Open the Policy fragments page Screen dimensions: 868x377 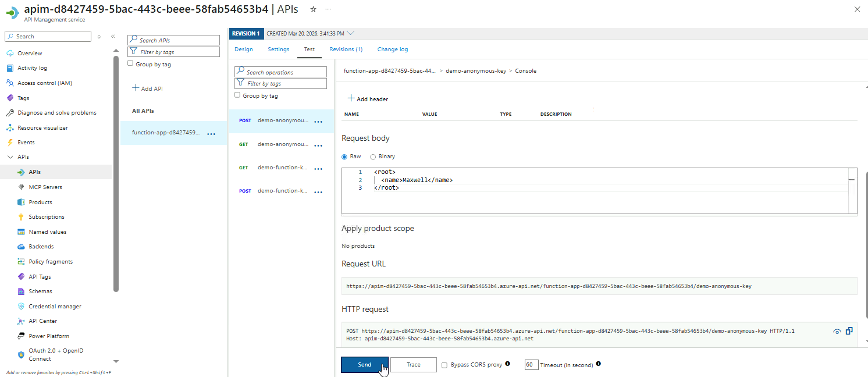pyautogui.click(x=51, y=262)
